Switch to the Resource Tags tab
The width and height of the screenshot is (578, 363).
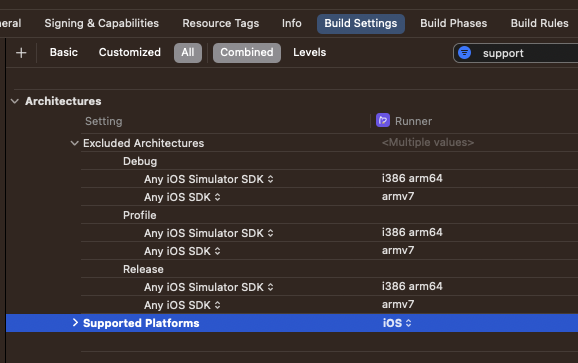[220, 23]
